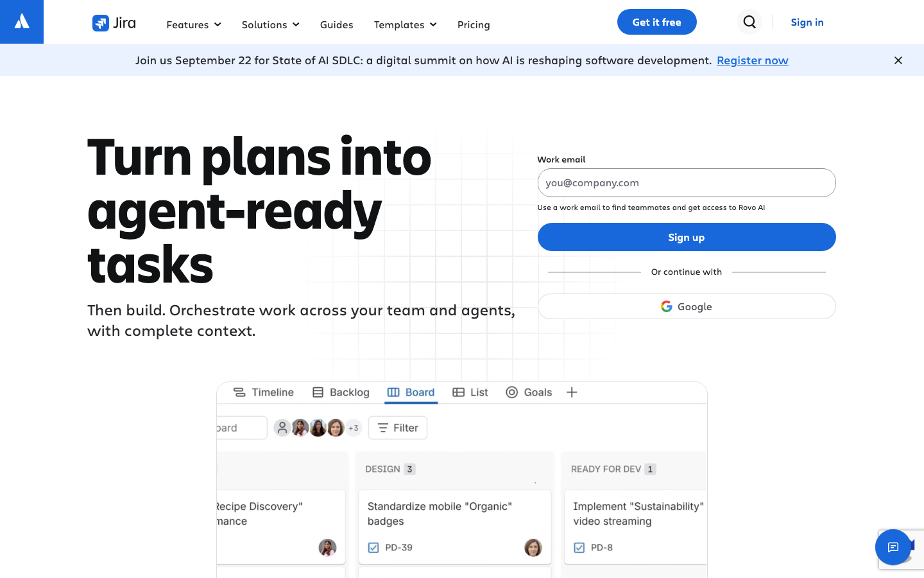Open the chat support bubble icon
Viewport: 924px width, 578px height.
(x=893, y=547)
